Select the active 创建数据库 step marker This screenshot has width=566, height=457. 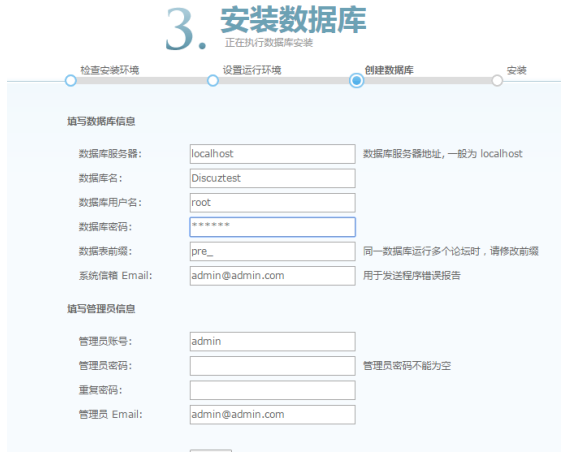(356, 80)
